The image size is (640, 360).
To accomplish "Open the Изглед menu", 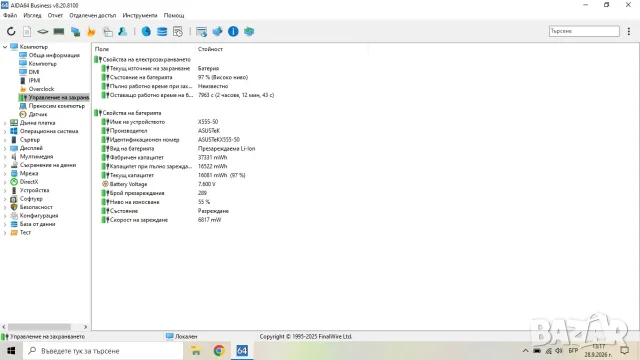I will coord(32,15).
